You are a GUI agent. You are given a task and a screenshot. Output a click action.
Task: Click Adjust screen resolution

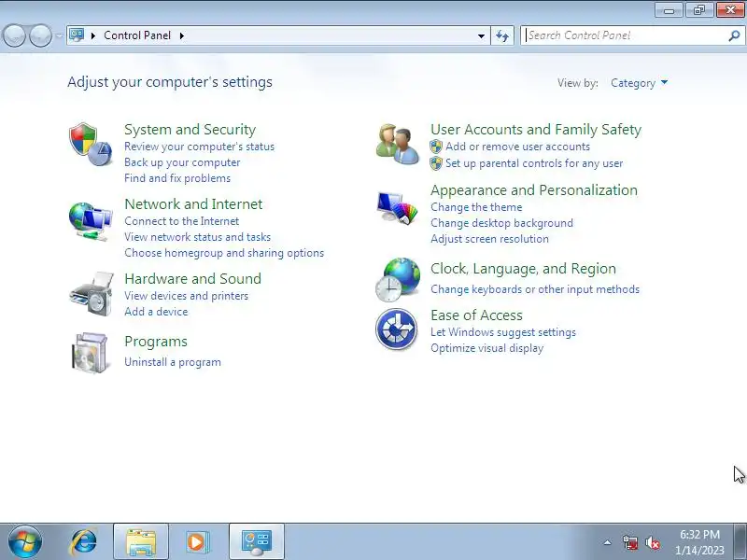point(489,239)
